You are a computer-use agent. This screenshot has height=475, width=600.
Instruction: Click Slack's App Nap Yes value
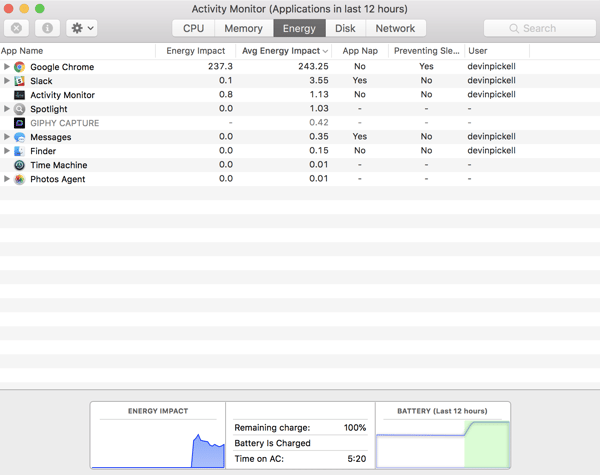360,80
